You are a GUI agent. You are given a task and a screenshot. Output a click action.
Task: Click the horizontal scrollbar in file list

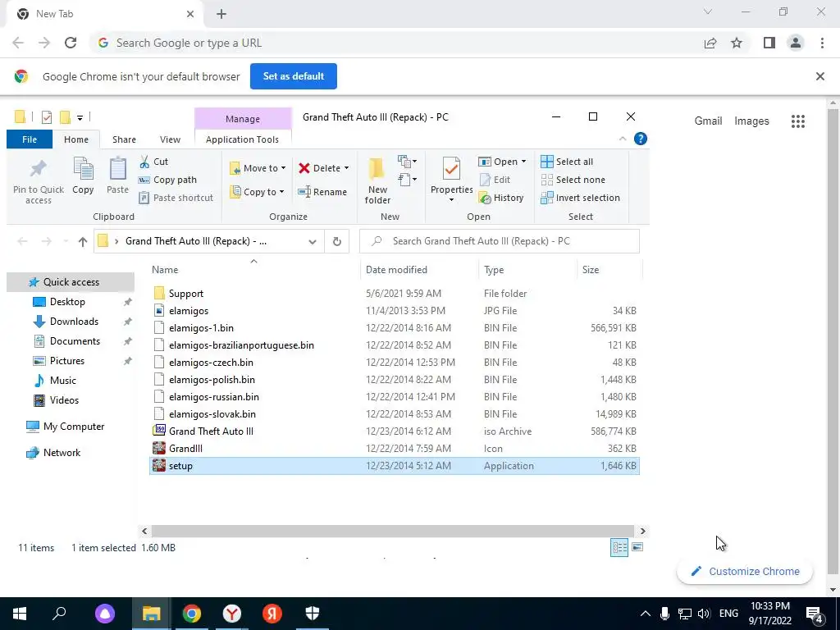(x=393, y=531)
